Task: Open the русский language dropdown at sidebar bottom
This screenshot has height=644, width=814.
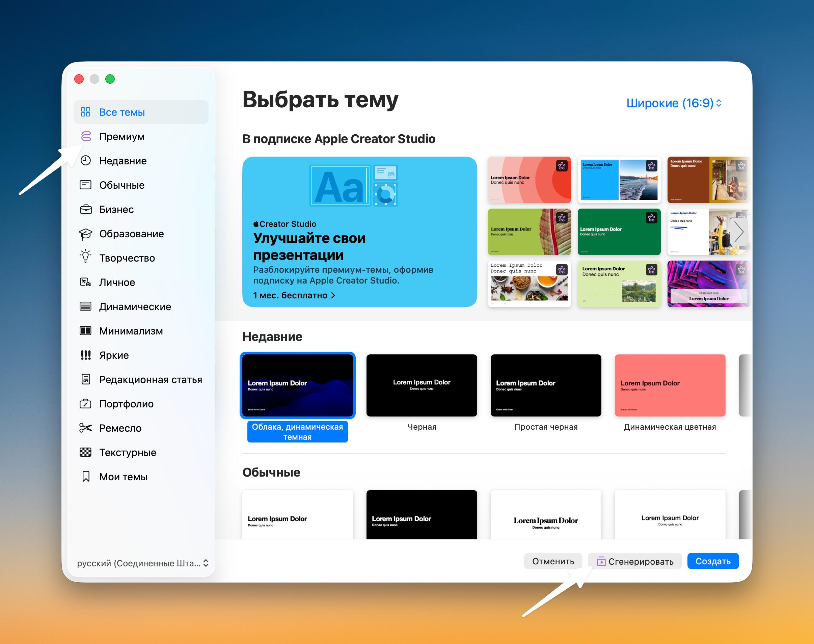Action: (x=142, y=563)
